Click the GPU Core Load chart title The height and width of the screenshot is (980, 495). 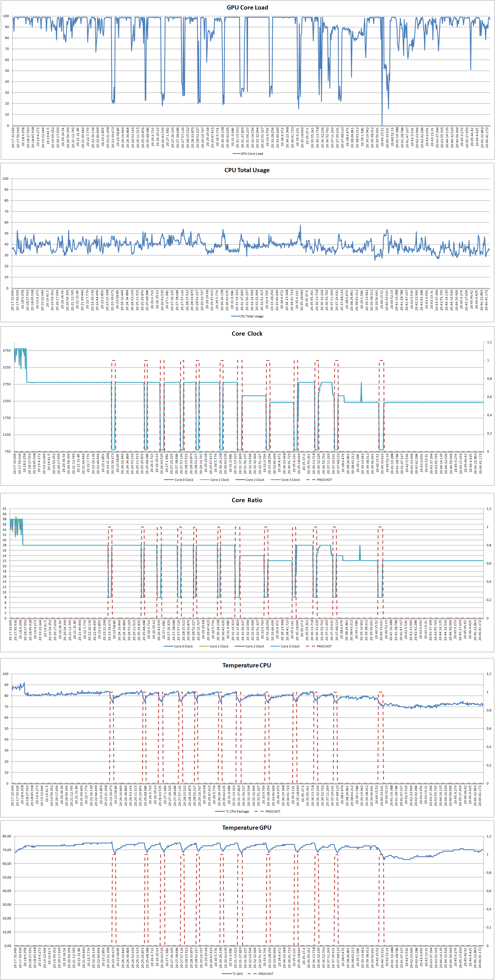pos(247,8)
